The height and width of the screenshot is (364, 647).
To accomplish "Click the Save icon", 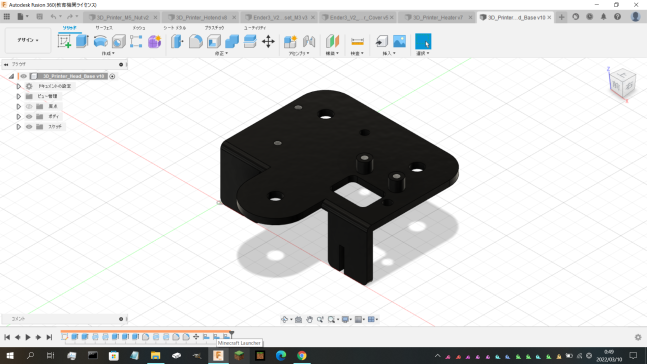I will (40, 17).
